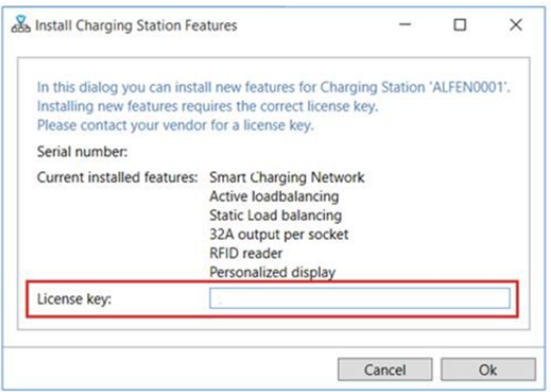The height and width of the screenshot is (392, 551).
Task: Click the intro line mentioning 'ALFEN0001'
Action: (277, 89)
